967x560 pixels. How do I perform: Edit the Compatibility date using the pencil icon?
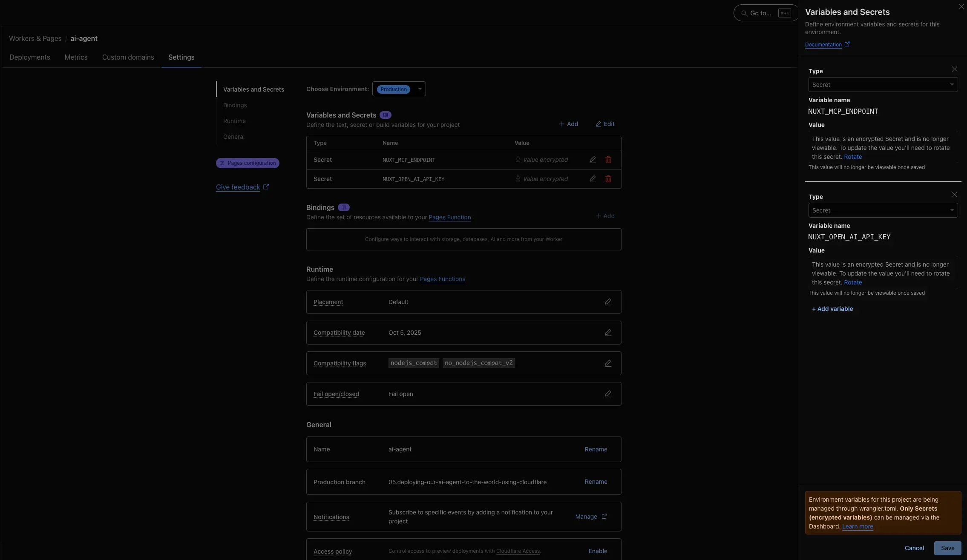click(608, 332)
